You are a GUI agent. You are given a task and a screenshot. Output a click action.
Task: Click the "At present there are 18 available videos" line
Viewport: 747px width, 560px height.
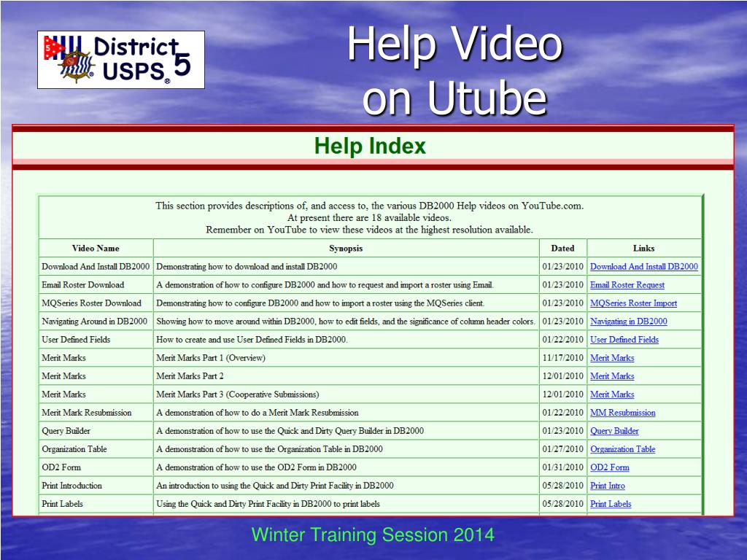(369, 217)
